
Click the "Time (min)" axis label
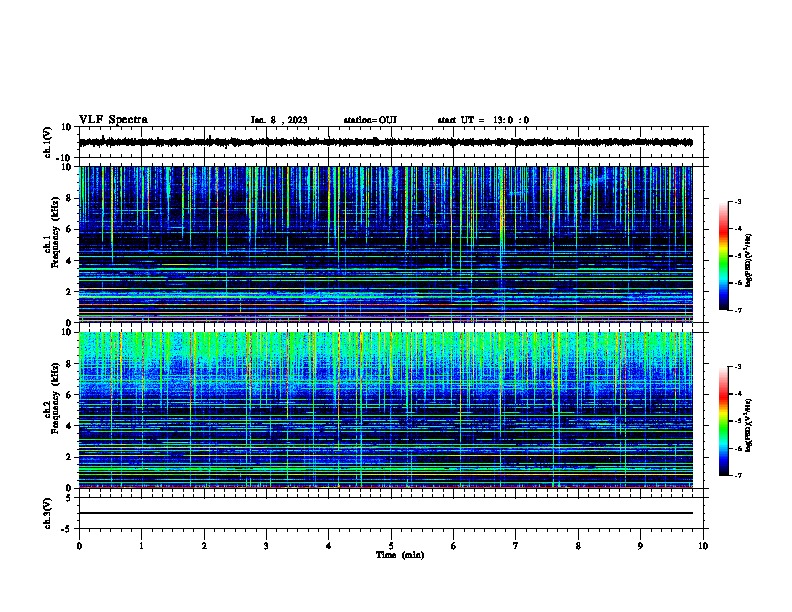tap(400, 555)
